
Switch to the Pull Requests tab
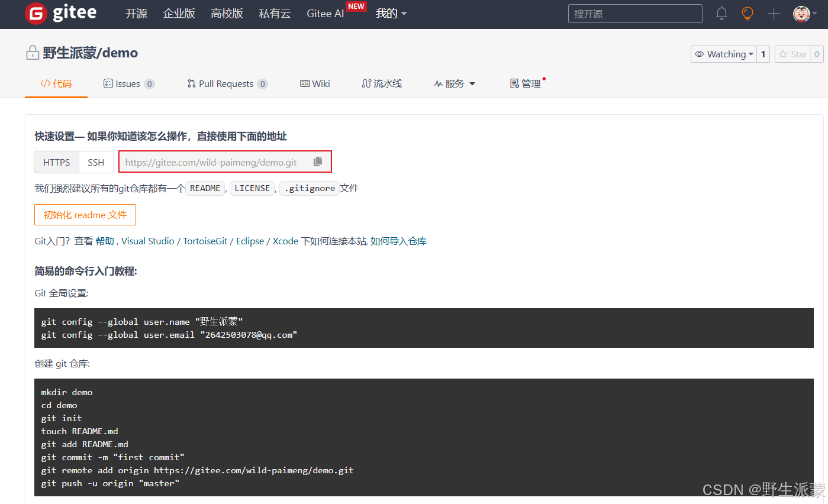227,84
